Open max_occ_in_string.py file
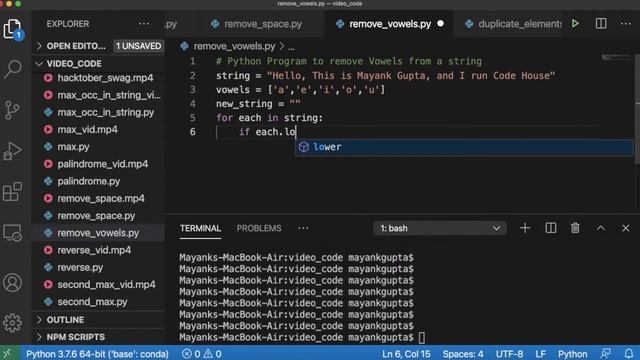The width and height of the screenshot is (640, 360). coord(98,112)
